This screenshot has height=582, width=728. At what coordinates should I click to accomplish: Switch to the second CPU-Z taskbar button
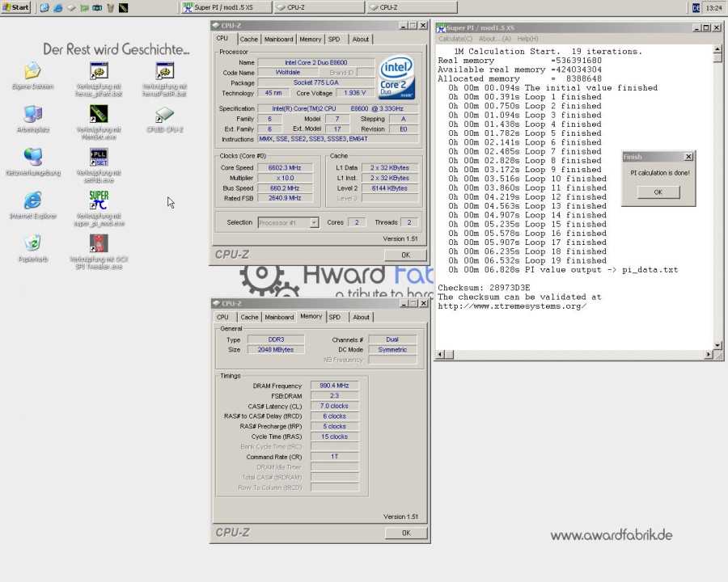click(412, 7)
